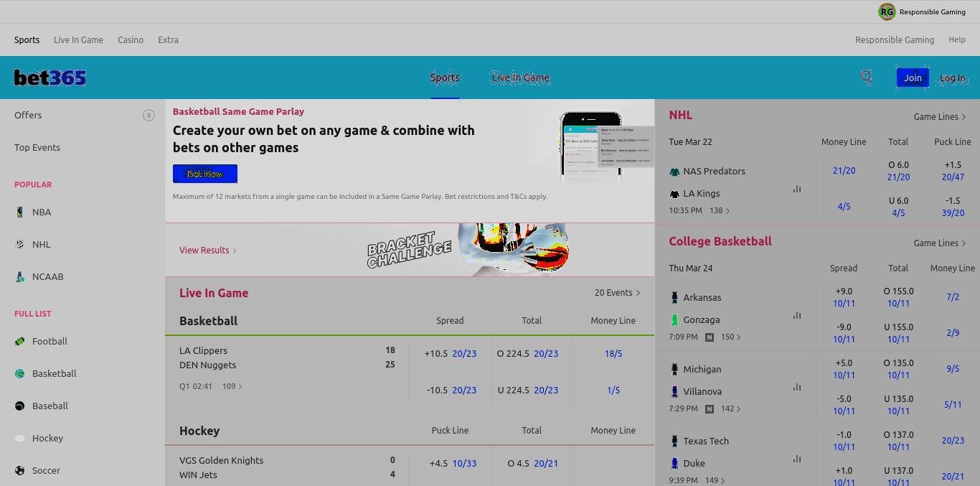Open Top Events in sidebar

(x=37, y=147)
